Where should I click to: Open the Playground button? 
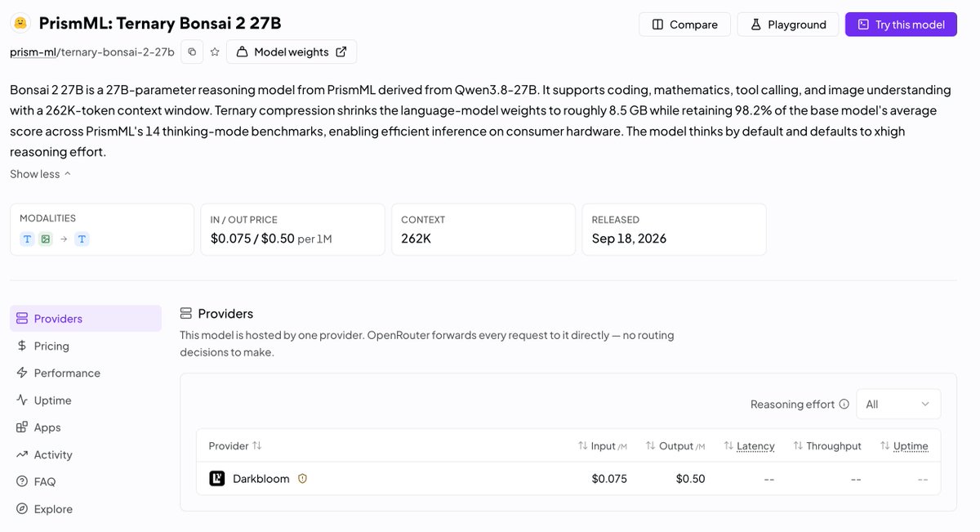[788, 25]
